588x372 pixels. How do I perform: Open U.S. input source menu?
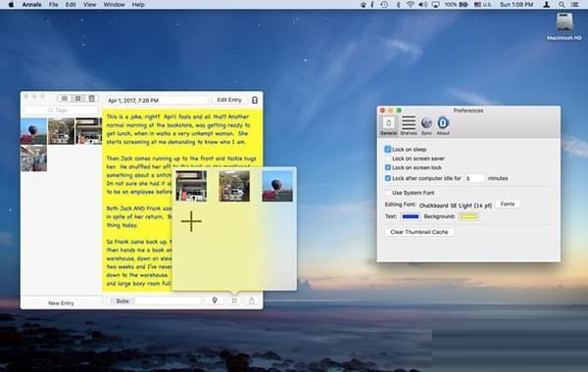coord(482,5)
